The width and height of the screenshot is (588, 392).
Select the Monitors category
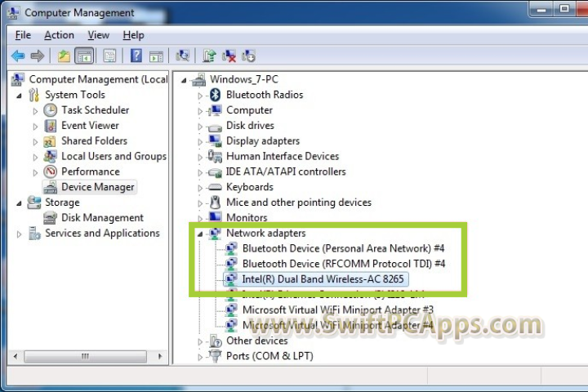tap(247, 217)
